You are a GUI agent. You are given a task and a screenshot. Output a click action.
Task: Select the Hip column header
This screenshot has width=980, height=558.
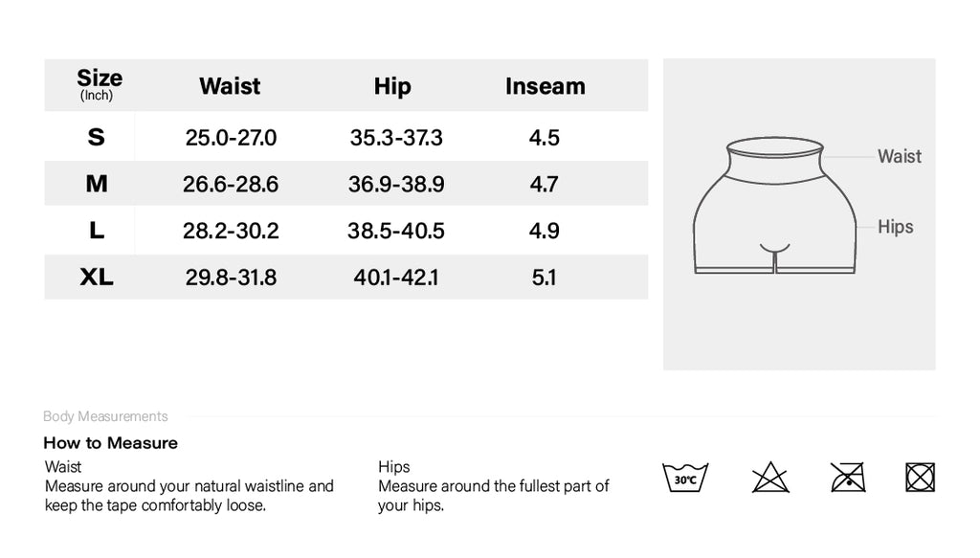pyautogui.click(x=392, y=86)
